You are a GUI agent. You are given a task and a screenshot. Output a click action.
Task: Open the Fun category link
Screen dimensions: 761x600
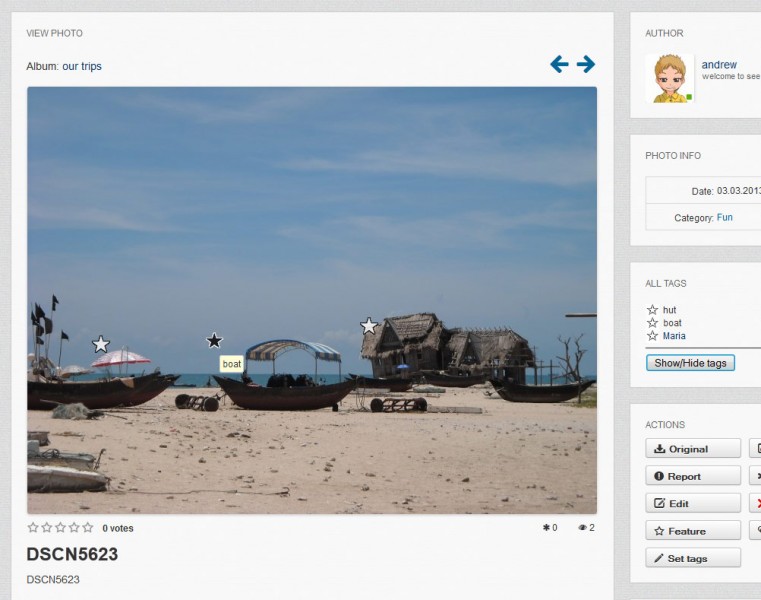(x=725, y=217)
